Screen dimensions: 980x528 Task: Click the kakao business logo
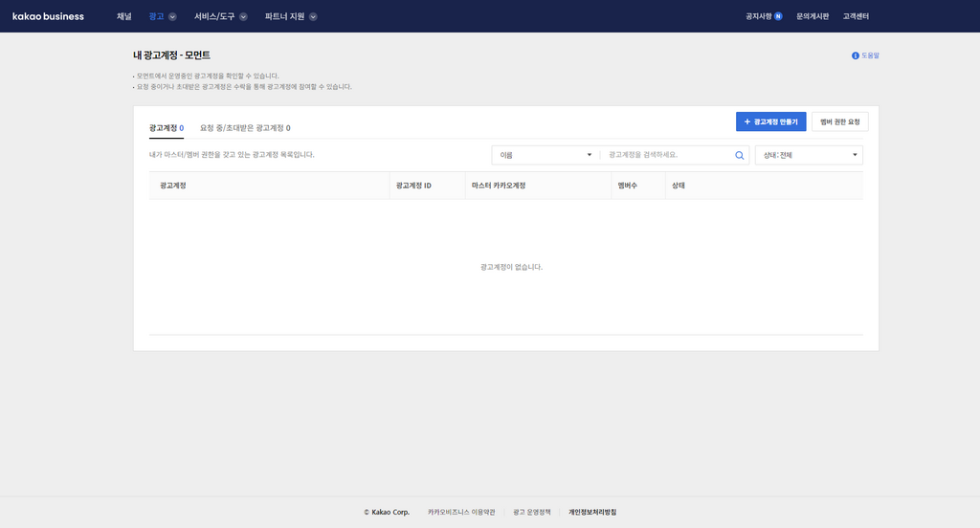pos(48,16)
